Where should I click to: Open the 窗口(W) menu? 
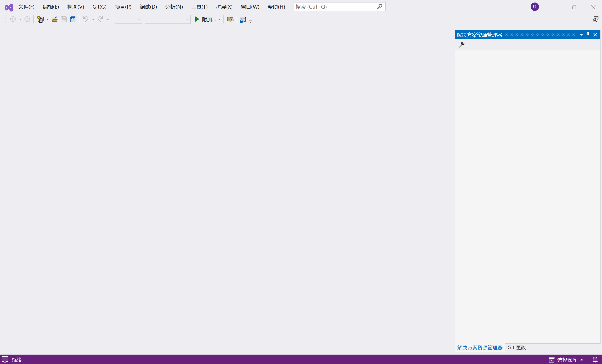coord(250,7)
